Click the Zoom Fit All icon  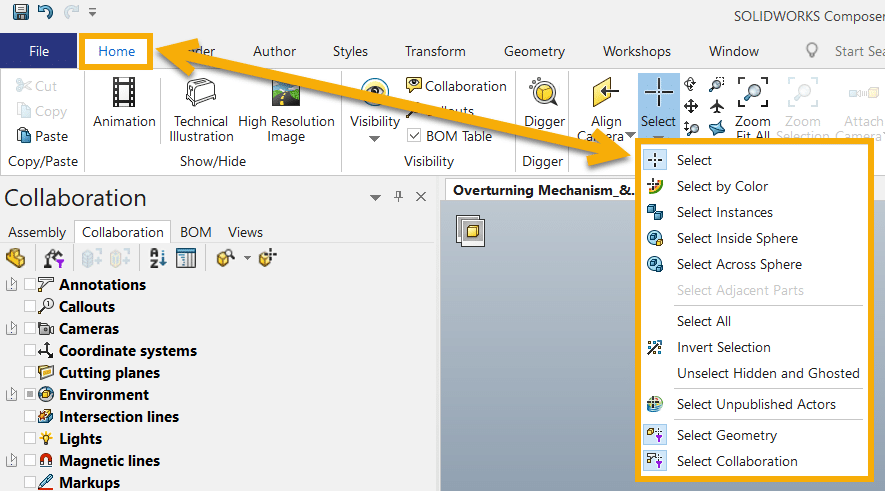pos(752,93)
